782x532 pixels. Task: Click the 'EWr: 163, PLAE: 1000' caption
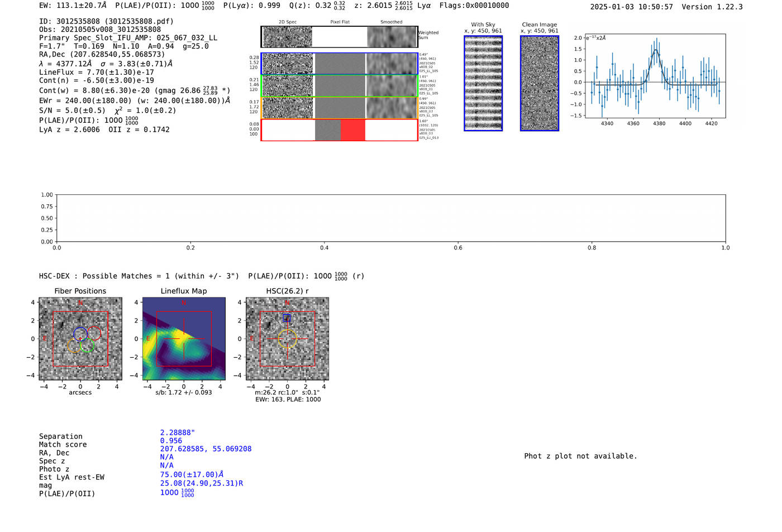click(288, 400)
